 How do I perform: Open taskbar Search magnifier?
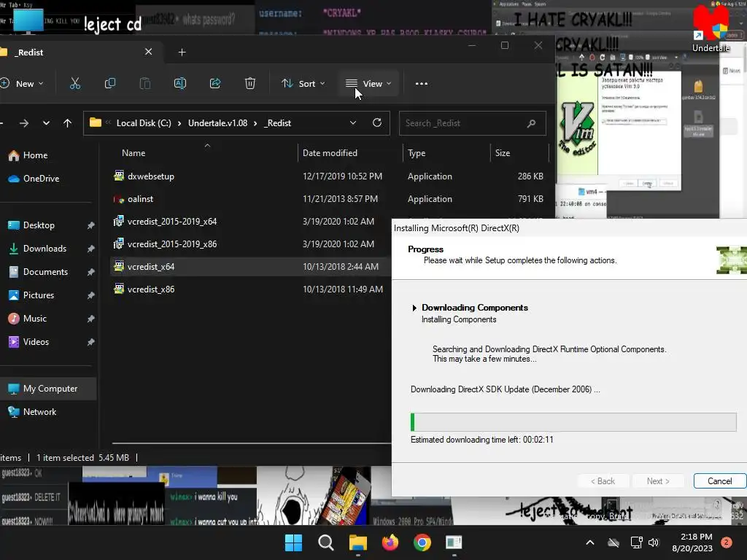click(326, 542)
